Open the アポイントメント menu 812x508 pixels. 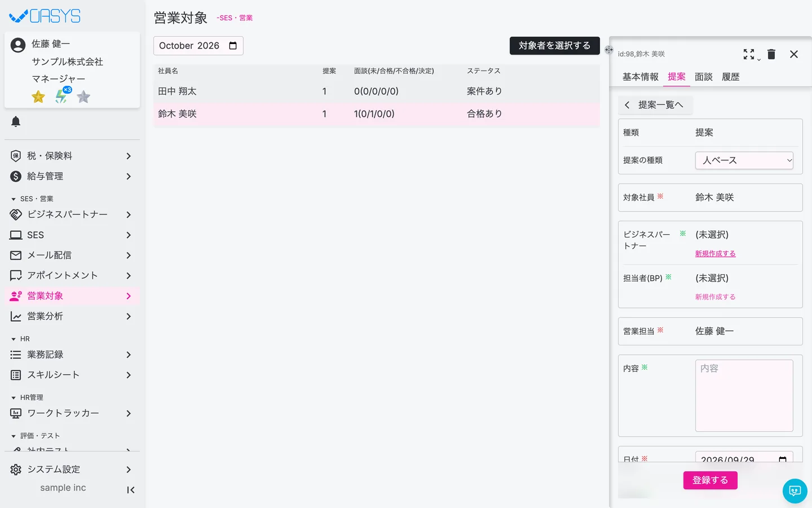tap(72, 275)
